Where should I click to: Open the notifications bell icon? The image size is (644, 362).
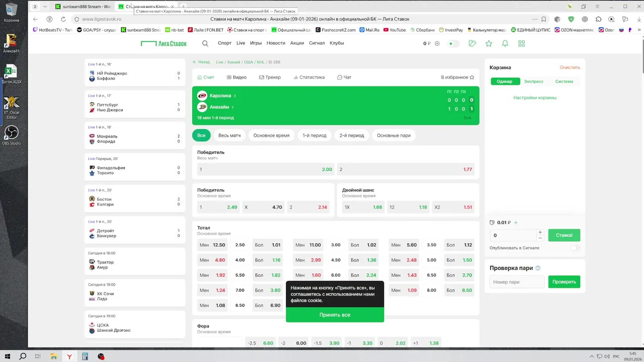pos(505,43)
